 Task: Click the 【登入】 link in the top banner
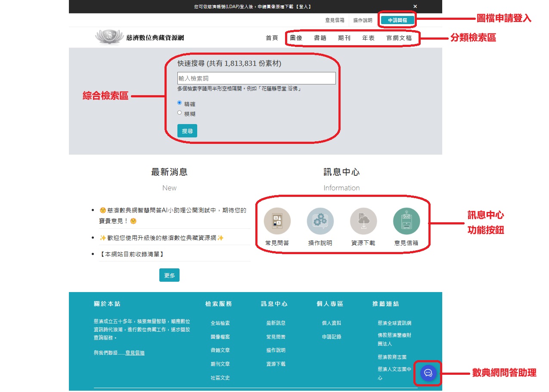pyautogui.click(x=304, y=7)
